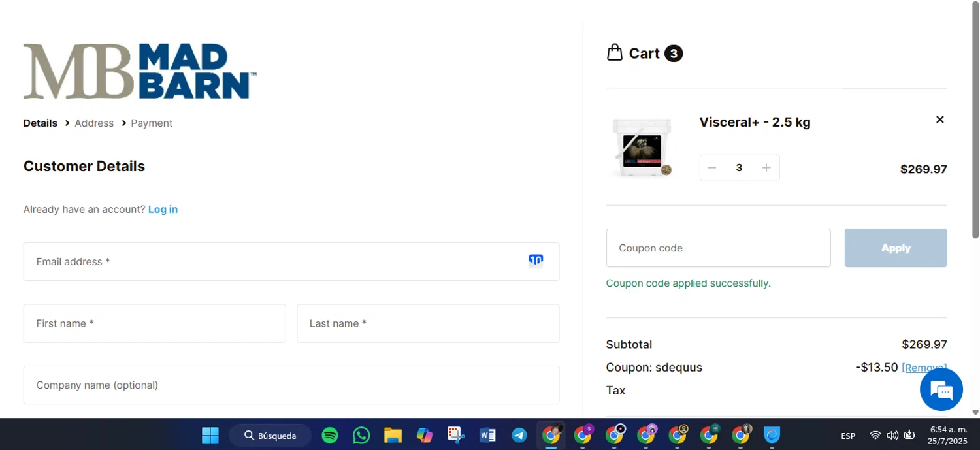Open Microsoft Word from the taskbar
The image size is (980, 450).
[x=487, y=435]
